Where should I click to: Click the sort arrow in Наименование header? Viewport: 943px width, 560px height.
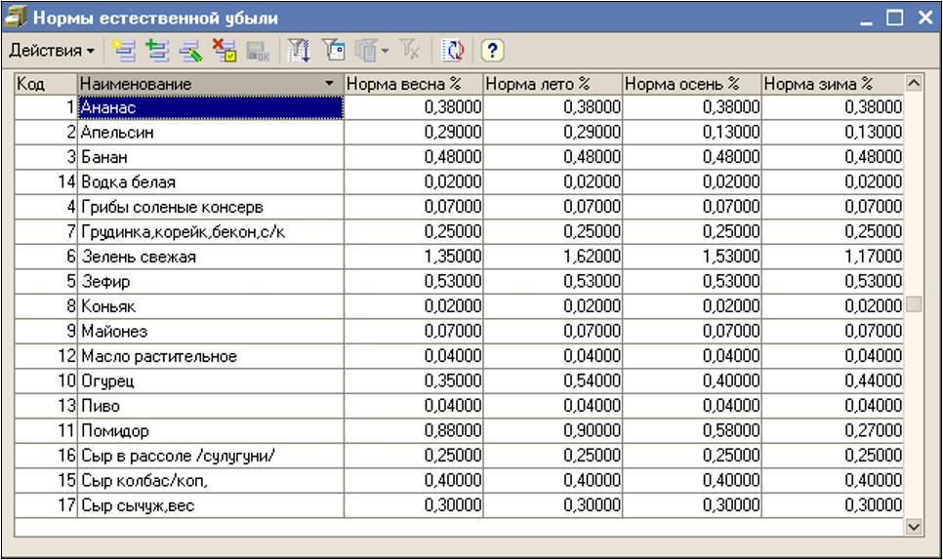(330, 85)
